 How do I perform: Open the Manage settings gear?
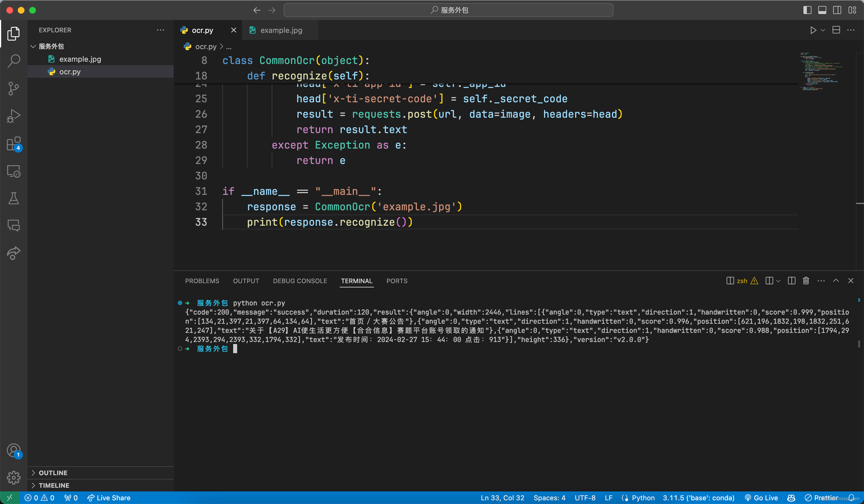pos(14,477)
